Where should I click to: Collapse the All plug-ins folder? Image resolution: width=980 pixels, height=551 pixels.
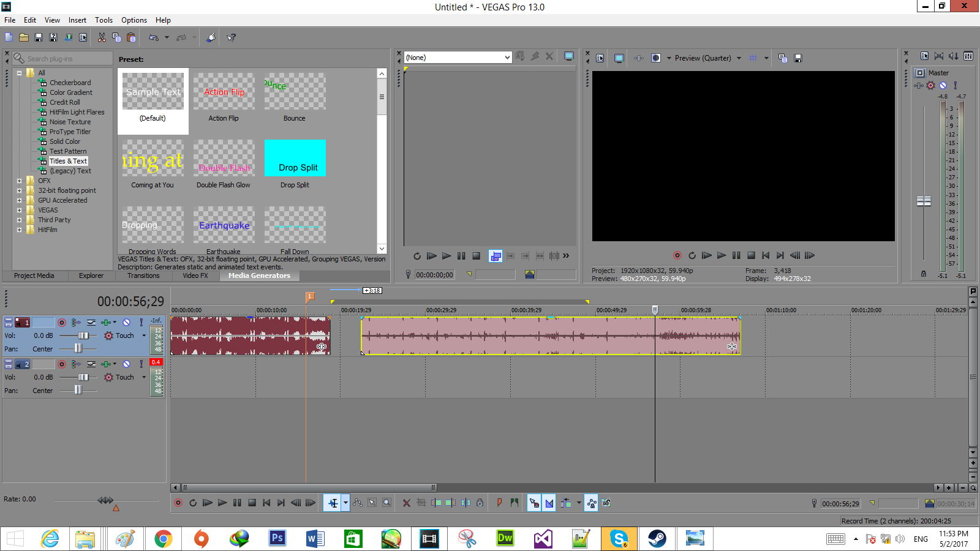coord(20,73)
